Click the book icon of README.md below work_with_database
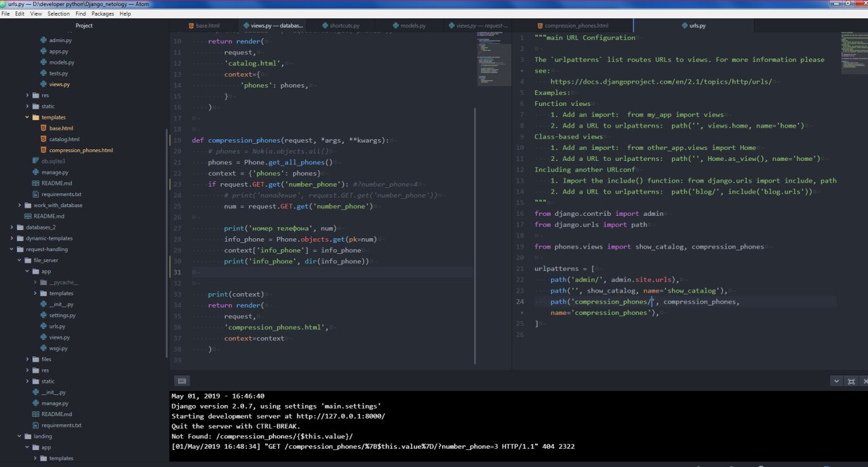868x467 pixels. (x=27, y=216)
